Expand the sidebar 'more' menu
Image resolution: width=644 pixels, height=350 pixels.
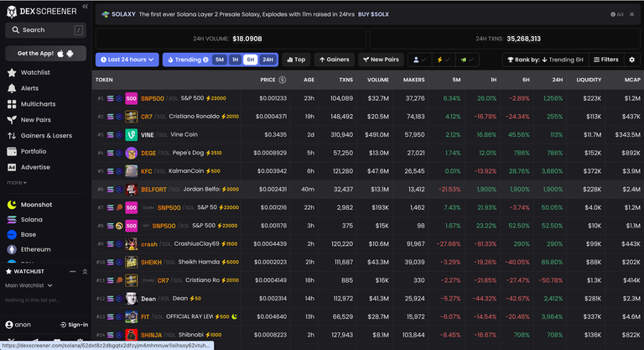pos(17,183)
